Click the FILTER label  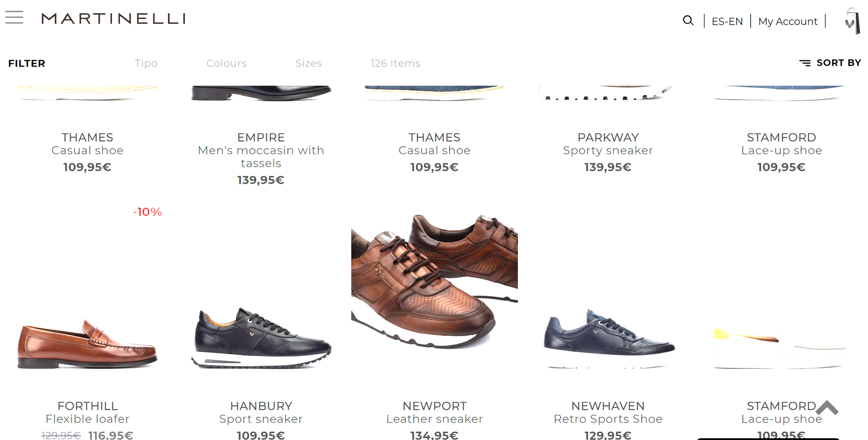click(27, 63)
